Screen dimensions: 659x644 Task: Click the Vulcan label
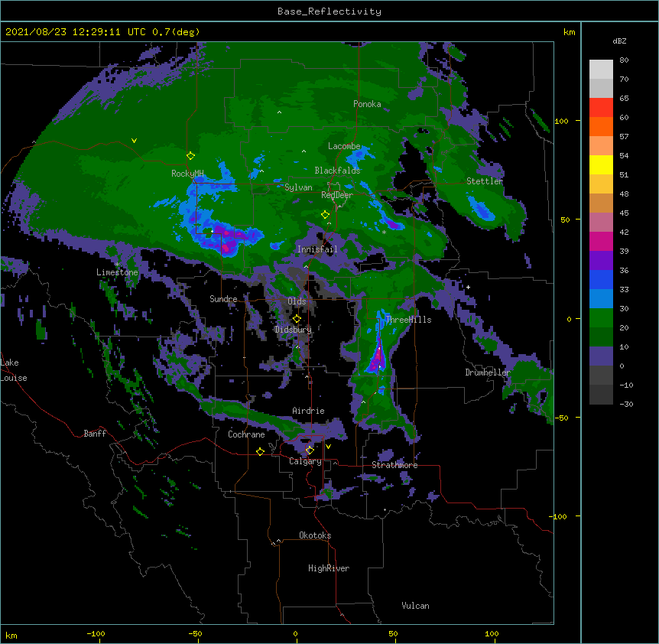415,606
